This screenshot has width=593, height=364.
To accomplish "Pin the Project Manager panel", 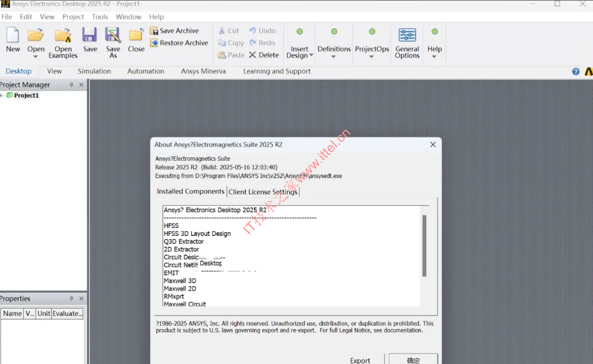I will click(71, 85).
